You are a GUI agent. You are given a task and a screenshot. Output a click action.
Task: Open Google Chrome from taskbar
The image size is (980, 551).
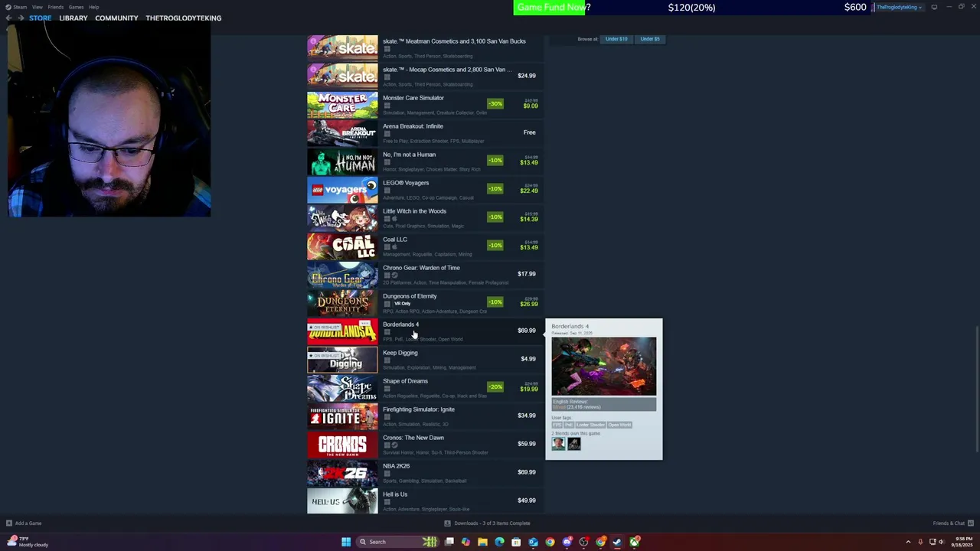(x=550, y=542)
